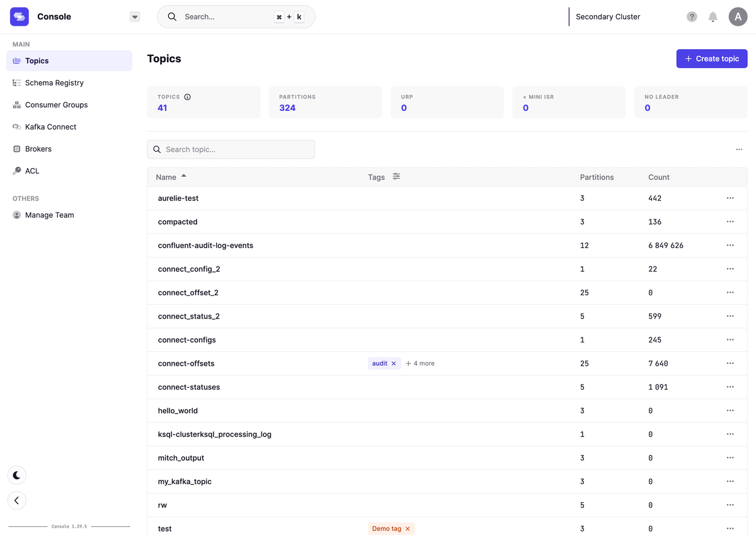The image size is (756, 537).
Task: Expand the '+ 4 more' tags on connect-offsets
Action: tap(420, 364)
